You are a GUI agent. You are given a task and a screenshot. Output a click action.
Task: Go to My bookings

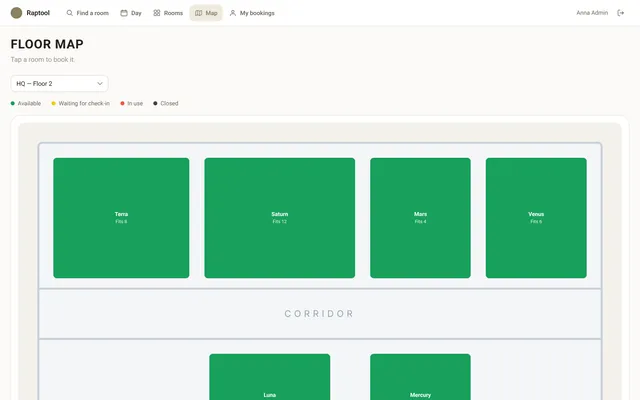click(x=252, y=13)
